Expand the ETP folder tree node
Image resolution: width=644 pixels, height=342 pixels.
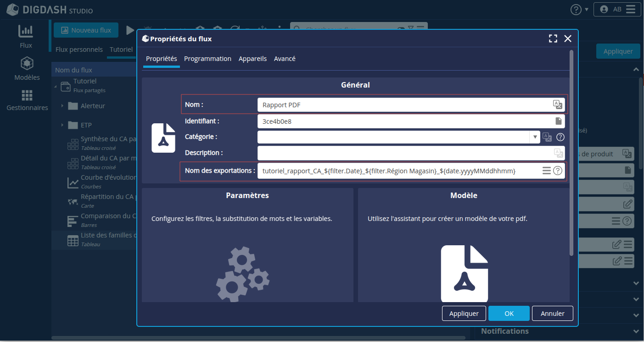(x=62, y=125)
